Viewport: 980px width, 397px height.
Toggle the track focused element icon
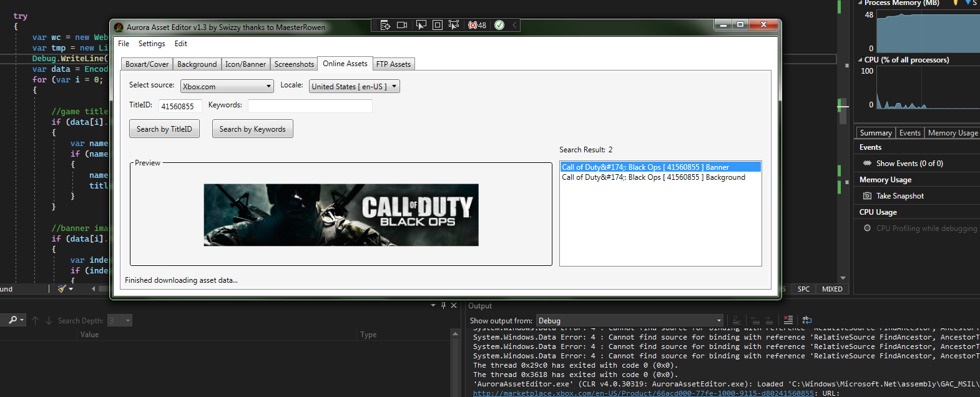[454, 25]
